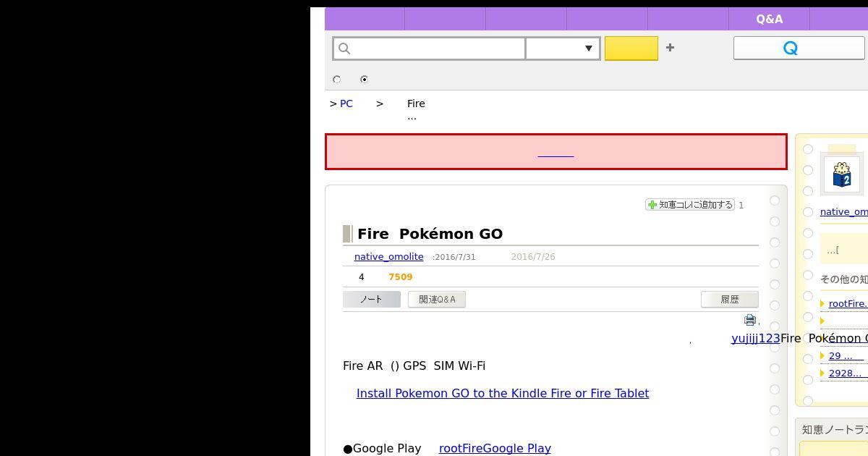
Task: Open the 履歴 history button
Action: pos(730,299)
